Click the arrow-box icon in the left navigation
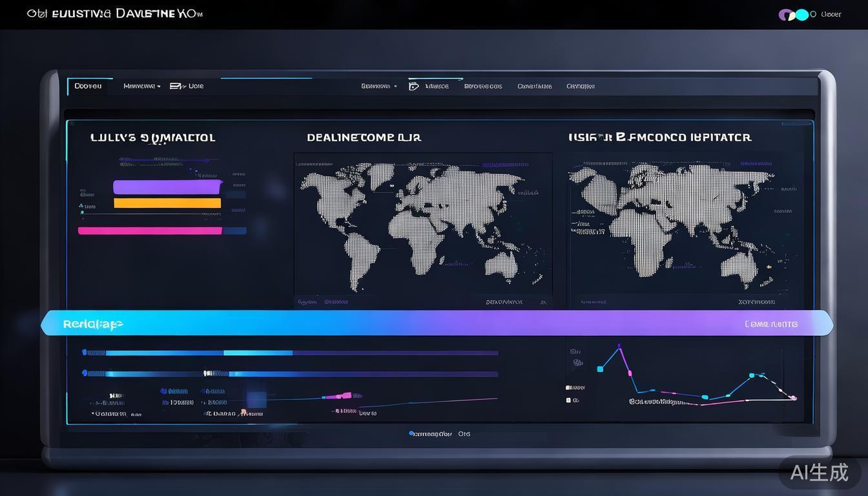The width and height of the screenshot is (868, 496). coord(174,86)
